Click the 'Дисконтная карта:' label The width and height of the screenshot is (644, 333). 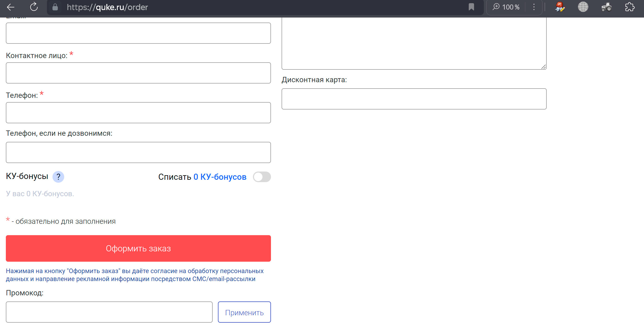coord(314,80)
